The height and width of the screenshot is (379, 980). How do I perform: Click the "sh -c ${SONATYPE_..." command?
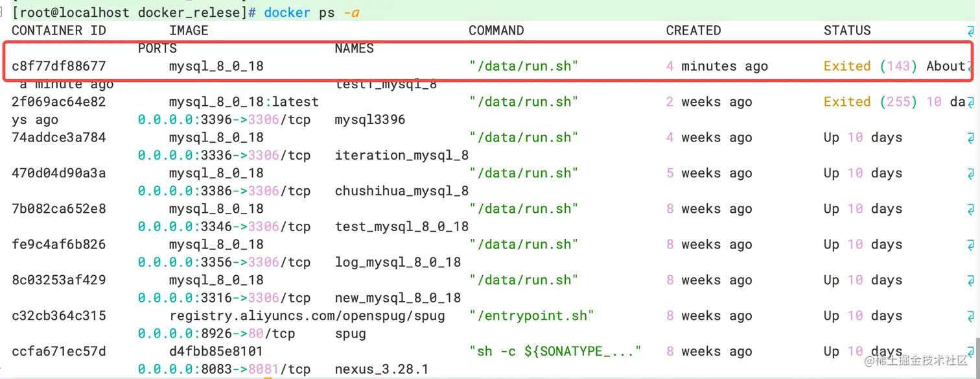point(555,352)
